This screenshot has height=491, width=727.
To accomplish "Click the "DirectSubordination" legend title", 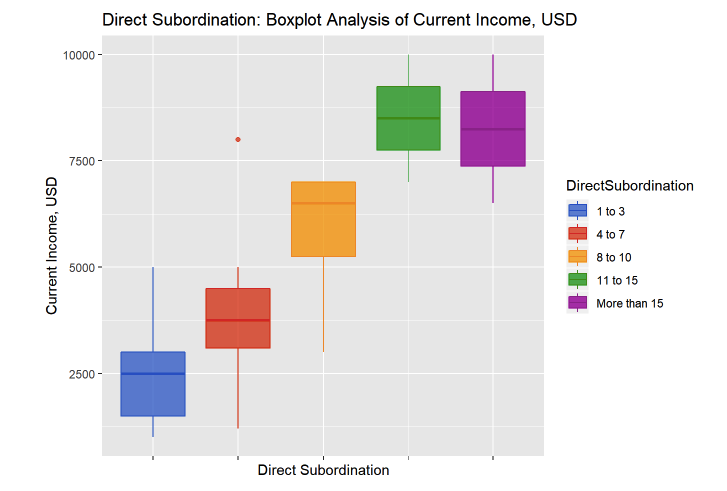I will click(629, 185).
